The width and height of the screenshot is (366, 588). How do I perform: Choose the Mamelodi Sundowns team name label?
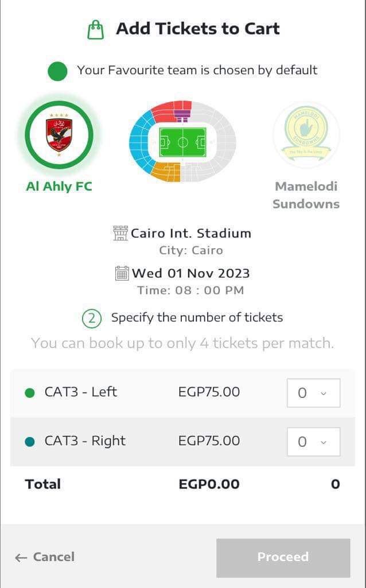click(306, 195)
